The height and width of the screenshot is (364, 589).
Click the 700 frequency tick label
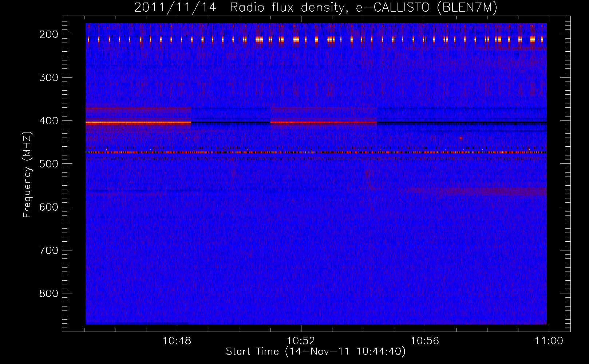[x=48, y=250]
